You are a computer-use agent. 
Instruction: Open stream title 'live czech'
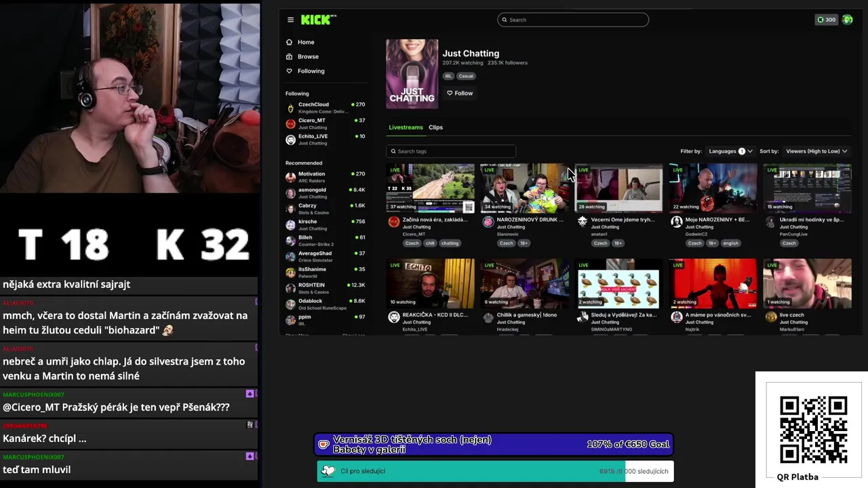tap(792, 314)
